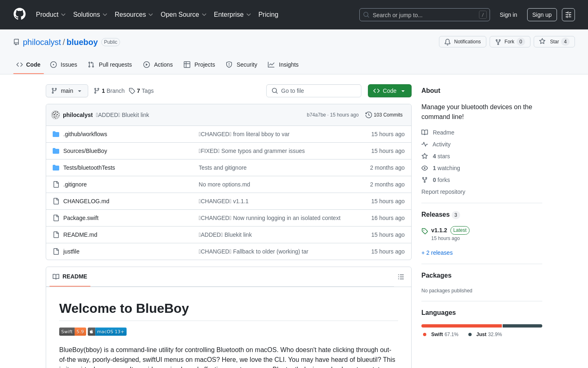Click the file icon beside CHANGELOG.md
The width and height of the screenshot is (588, 368).
[x=56, y=201]
